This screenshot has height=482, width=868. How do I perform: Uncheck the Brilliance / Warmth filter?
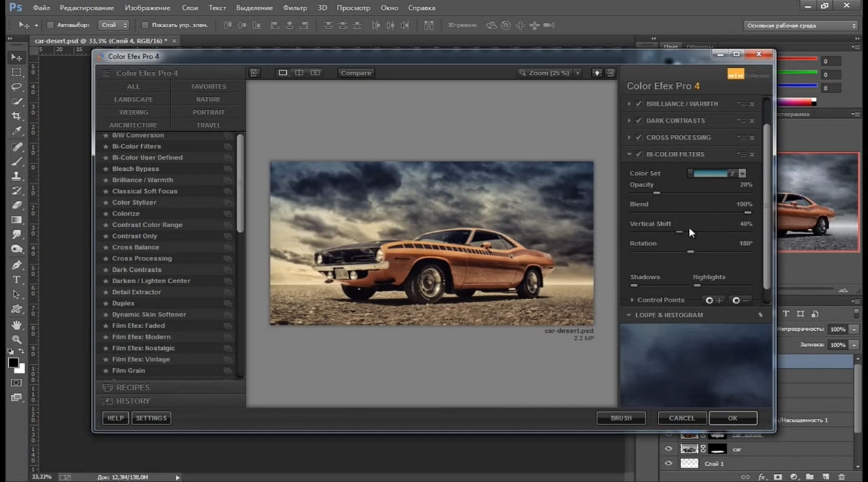(x=639, y=104)
